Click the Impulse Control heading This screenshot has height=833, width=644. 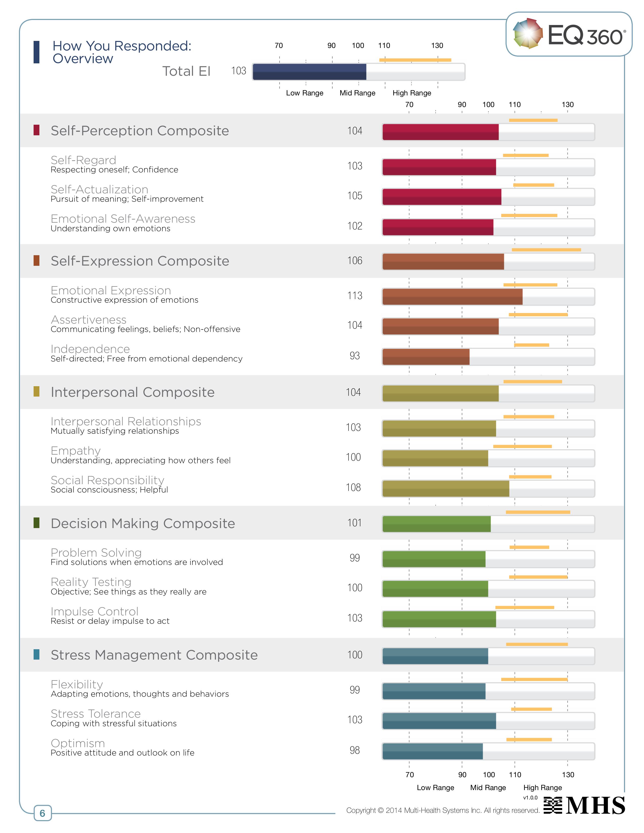(94, 611)
